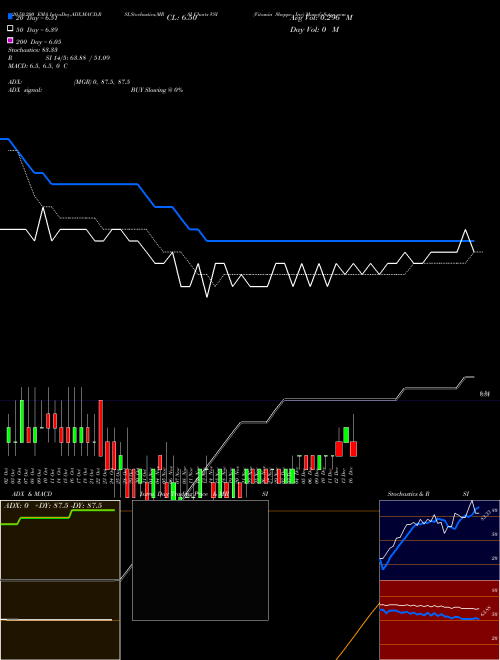Click the Intra Day Trading Price panel title

pos(184,494)
